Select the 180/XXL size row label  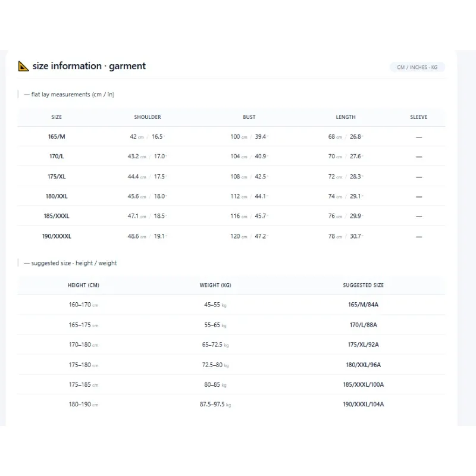pos(57,196)
